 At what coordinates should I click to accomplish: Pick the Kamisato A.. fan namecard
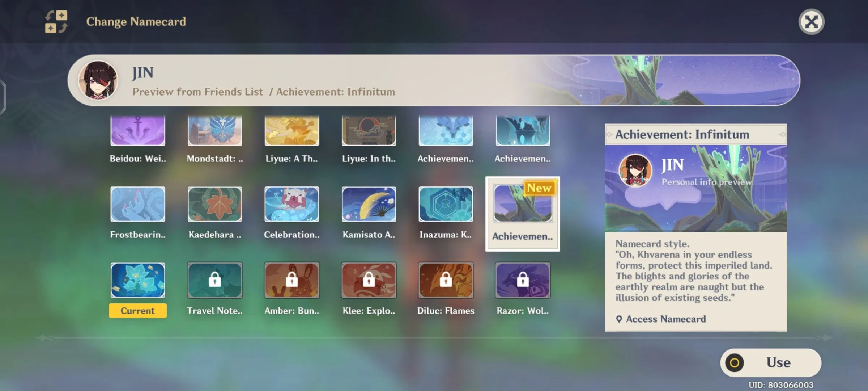pyautogui.click(x=369, y=205)
